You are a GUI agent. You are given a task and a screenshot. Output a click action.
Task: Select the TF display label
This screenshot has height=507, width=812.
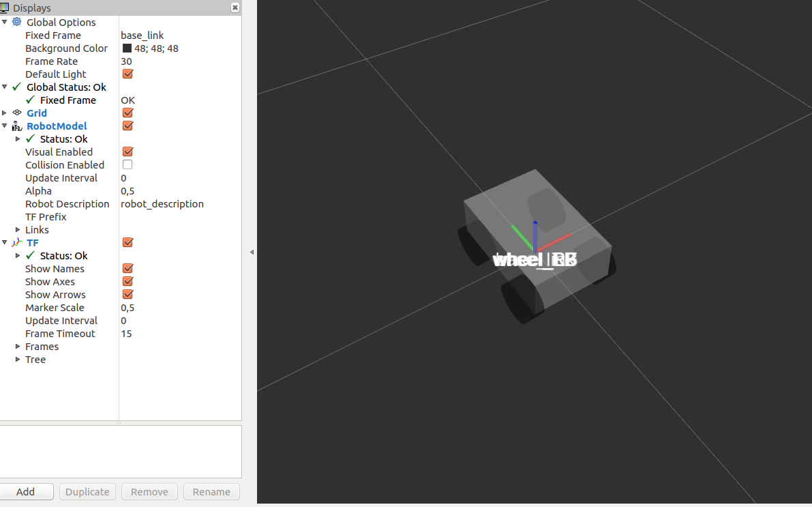33,243
